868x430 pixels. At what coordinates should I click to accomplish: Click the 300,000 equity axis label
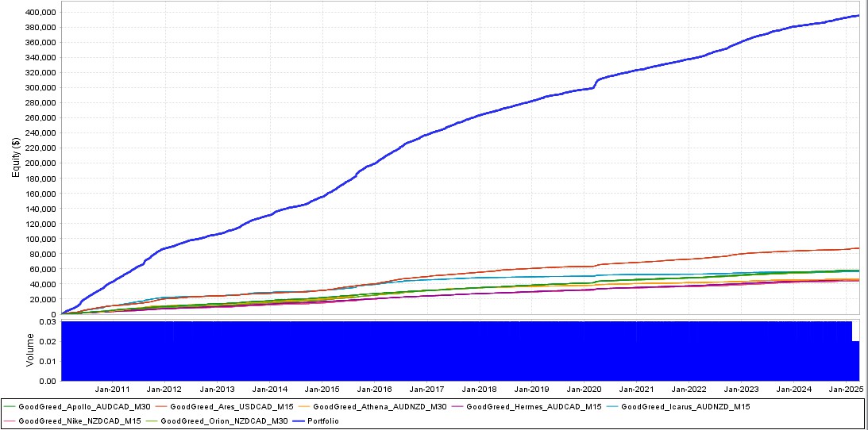pos(41,88)
